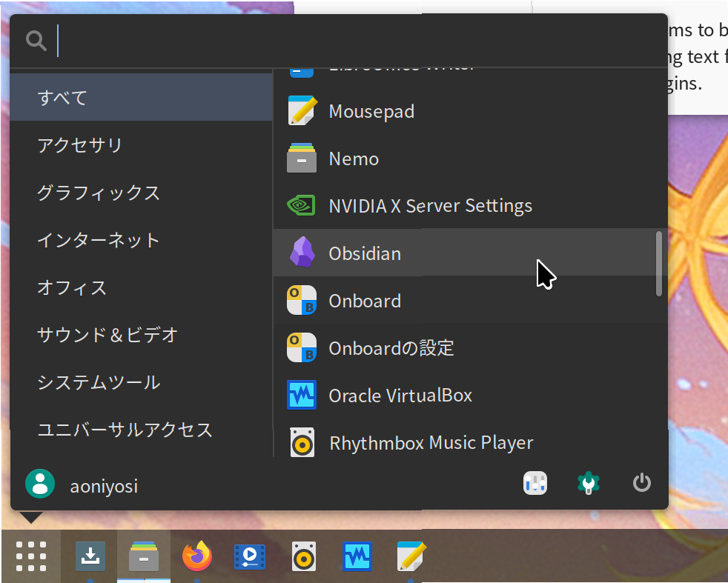
Task: Click the Nemo file manager icon
Action: [x=302, y=158]
